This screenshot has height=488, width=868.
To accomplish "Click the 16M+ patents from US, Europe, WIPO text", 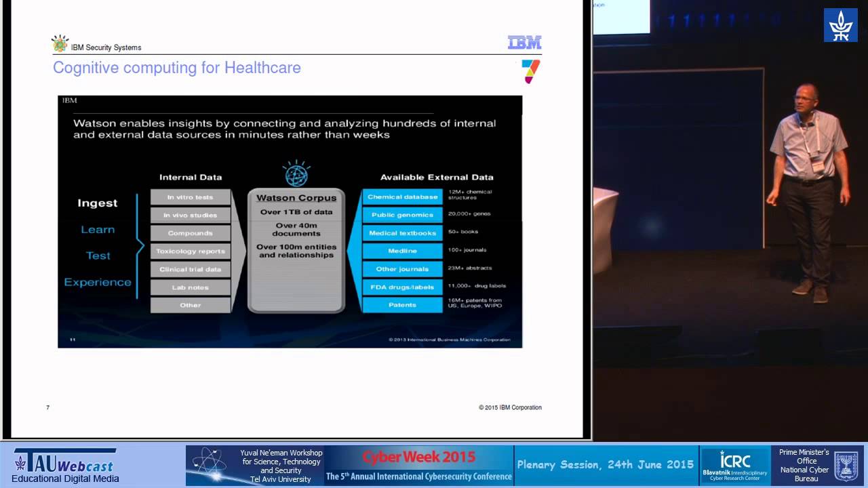I will click(x=475, y=303).
